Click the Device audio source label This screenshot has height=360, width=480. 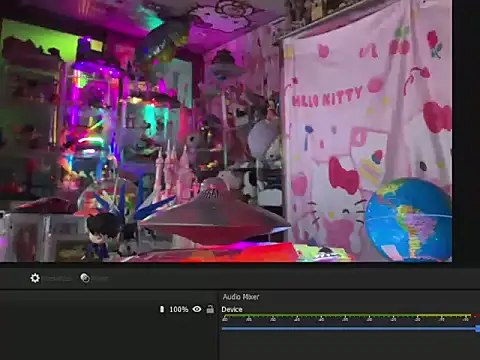tap(232, 309)
